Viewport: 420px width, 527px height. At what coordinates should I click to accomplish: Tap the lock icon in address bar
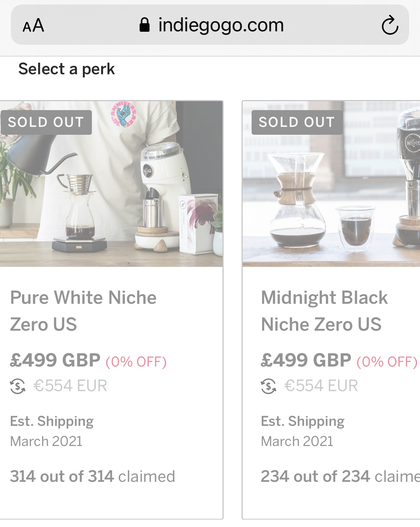point(144,25)
